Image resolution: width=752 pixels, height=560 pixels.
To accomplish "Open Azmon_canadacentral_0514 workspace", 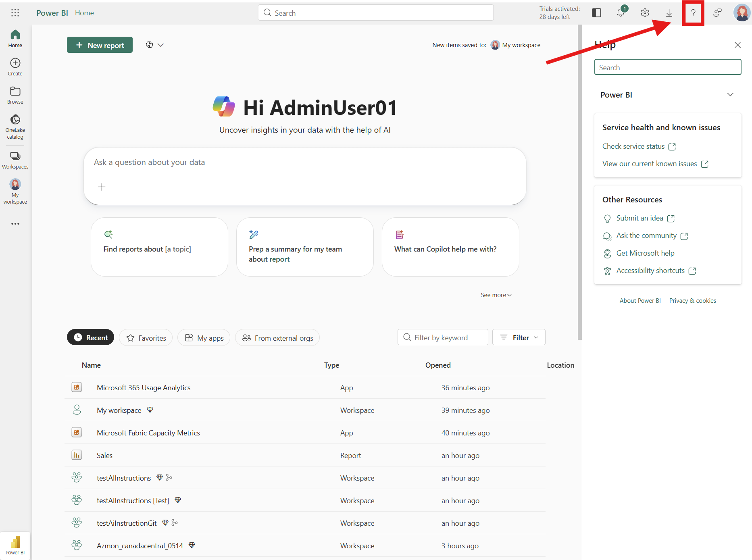I will [x=140, y=546].
